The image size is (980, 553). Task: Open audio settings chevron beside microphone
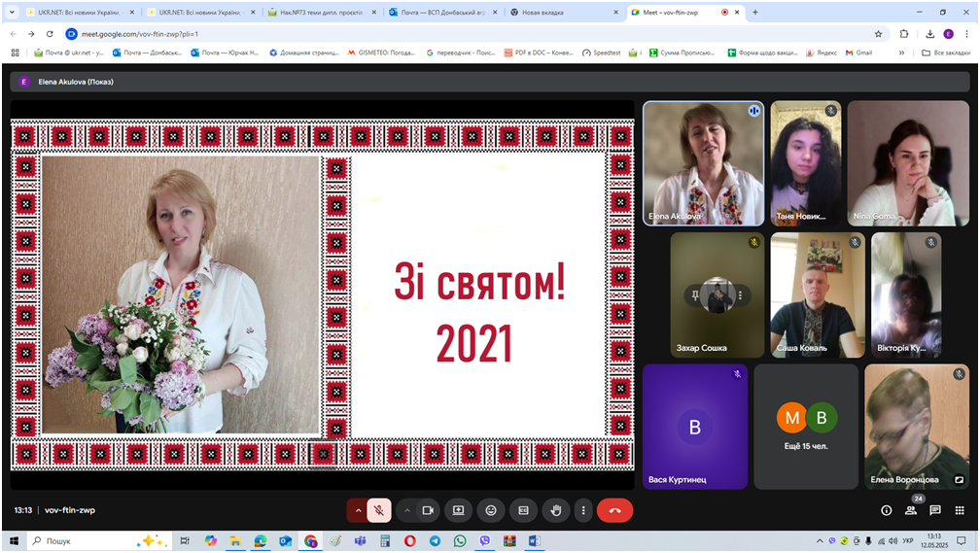358,510
